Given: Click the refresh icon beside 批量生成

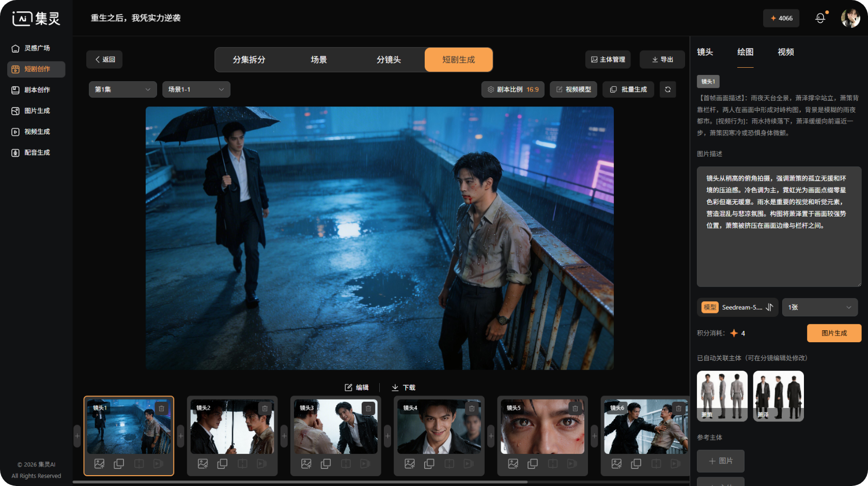Looking at the screenshot, I should click(668, 89).
